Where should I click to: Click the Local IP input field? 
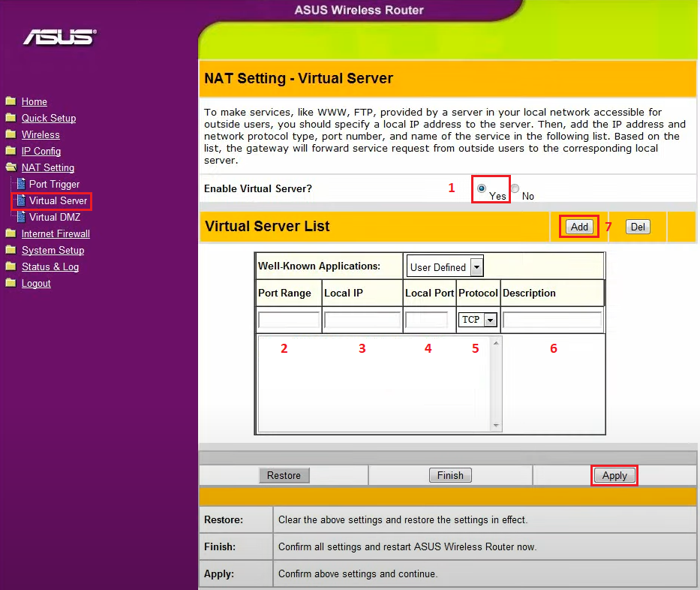point(362,321)
